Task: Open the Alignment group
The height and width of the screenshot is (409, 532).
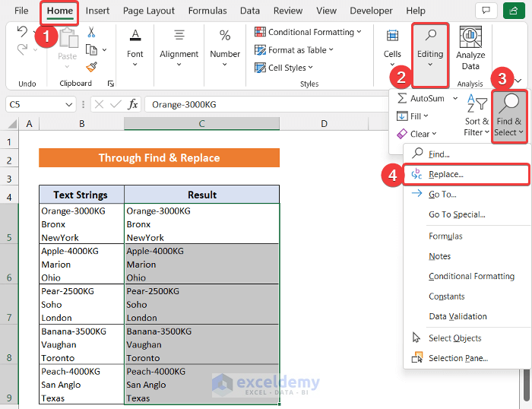Action: [x=179, y=48]
